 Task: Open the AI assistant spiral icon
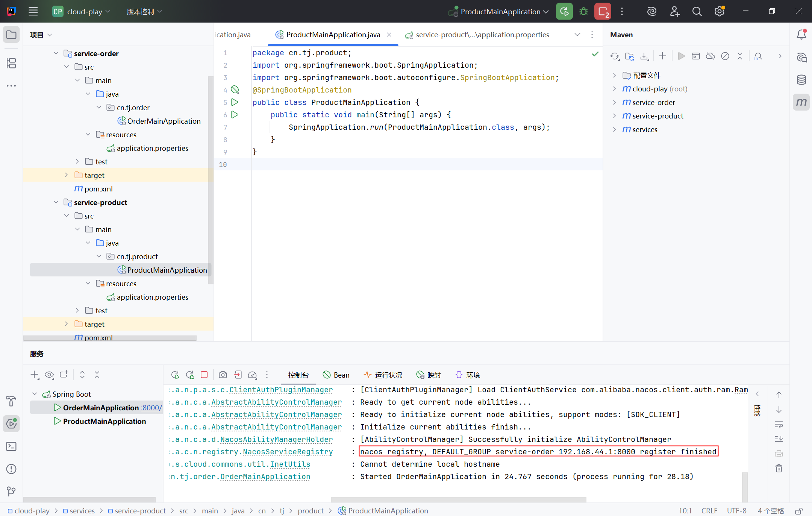point(652,12)
